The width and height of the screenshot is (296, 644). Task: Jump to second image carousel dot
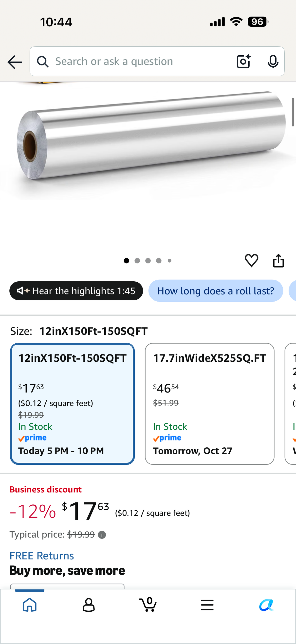pyautogui.click(x=137, y=261)
